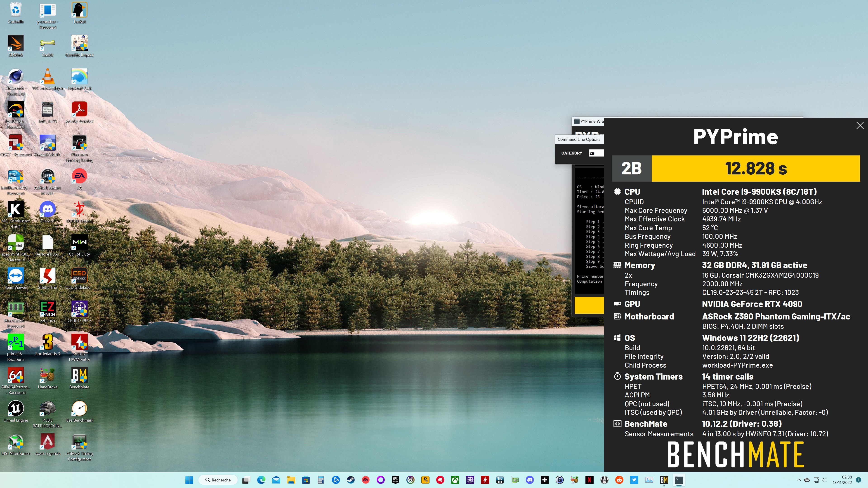This screenshot has height=488, width=868.
Task: Close the PYPrime BenchMate result panel
Action: tap(860, 126)
